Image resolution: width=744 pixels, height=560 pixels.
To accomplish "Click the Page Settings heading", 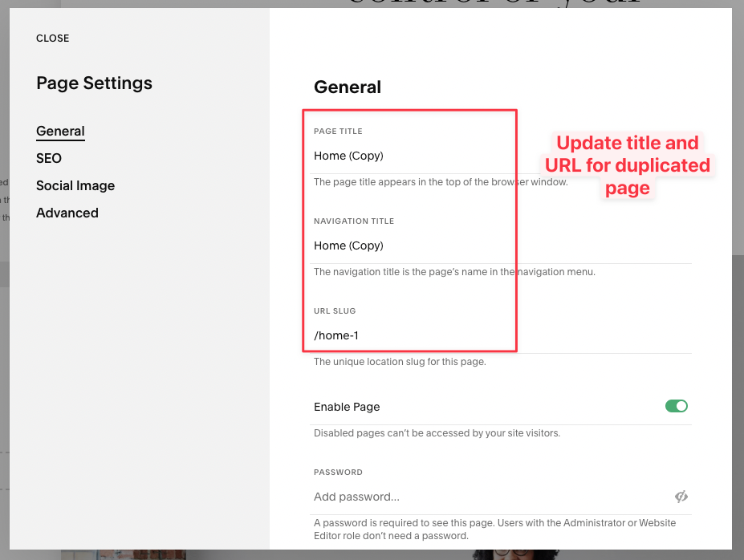I will [x=94, y=83].
